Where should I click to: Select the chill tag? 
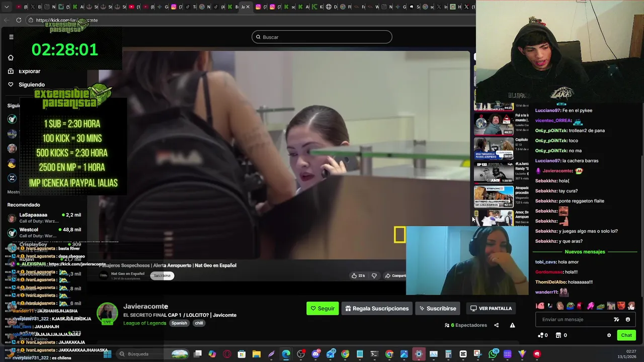pyautogui.click(x=199, y=323)
